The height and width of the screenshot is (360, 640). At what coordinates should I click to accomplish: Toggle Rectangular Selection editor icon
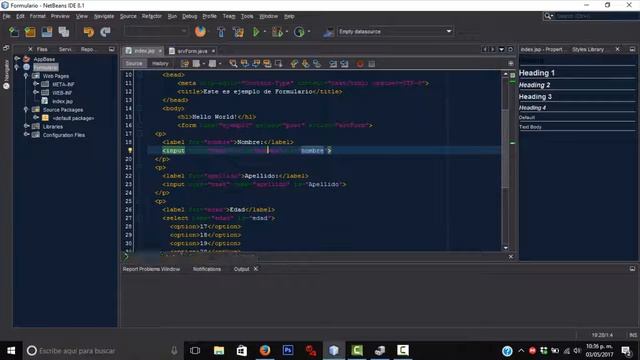click(x=279, y=64)
